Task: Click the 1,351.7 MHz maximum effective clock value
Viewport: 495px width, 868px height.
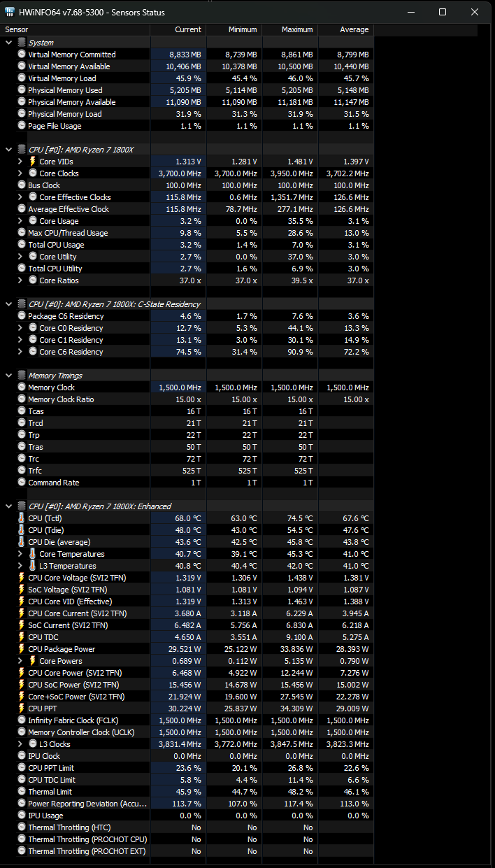Action: (292, 197)
